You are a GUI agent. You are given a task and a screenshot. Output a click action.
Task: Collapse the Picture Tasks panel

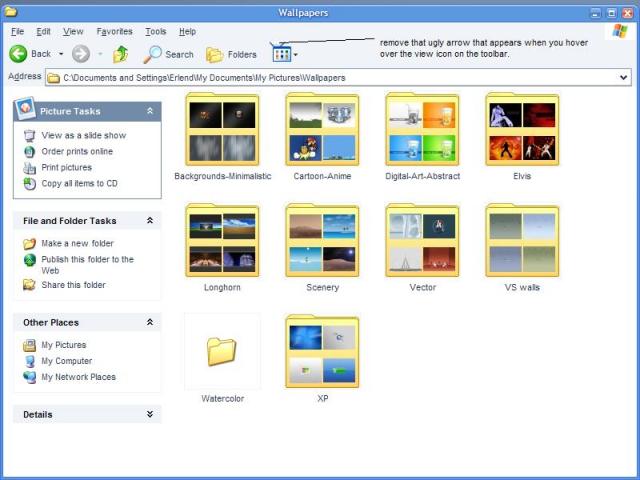(150, 111)
